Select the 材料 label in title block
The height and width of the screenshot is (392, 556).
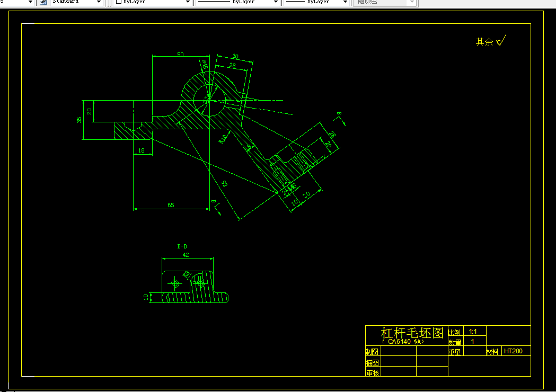(492, 352)
